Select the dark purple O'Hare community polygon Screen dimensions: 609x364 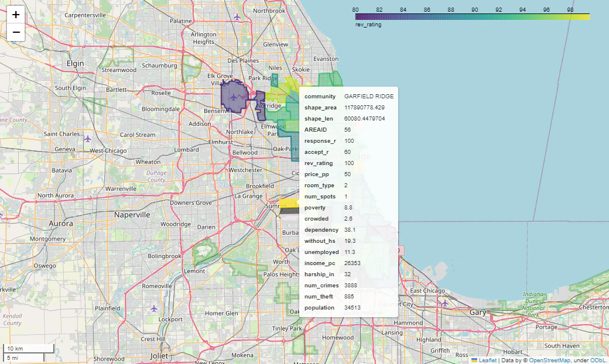tap(234, 96)
